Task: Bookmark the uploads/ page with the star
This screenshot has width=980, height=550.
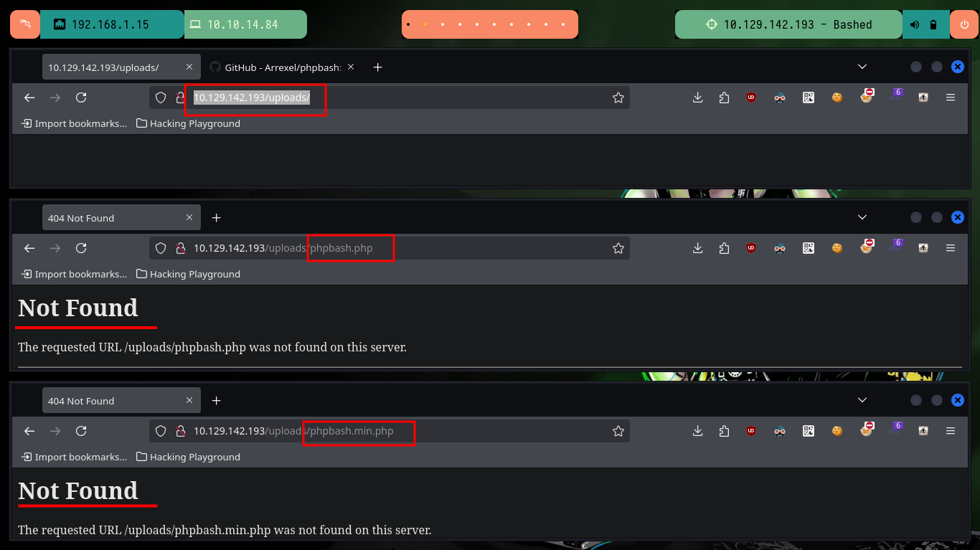Action: [618, 98]
